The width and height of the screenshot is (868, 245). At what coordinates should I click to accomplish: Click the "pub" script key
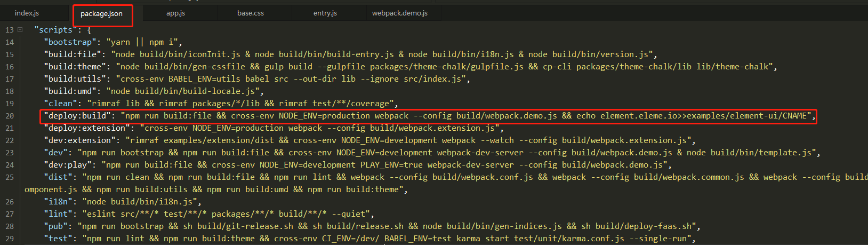[56, 226]
